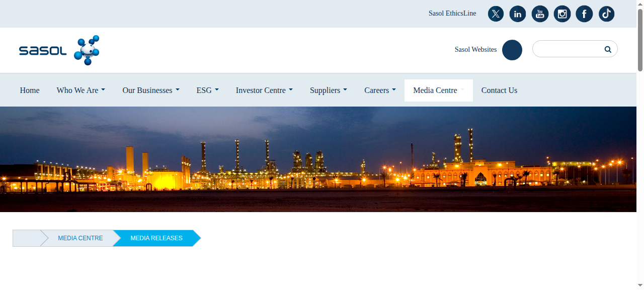The image size is (644, 290).
Task: Expand the Investor Centre dropdown
Action: point(264,90)
